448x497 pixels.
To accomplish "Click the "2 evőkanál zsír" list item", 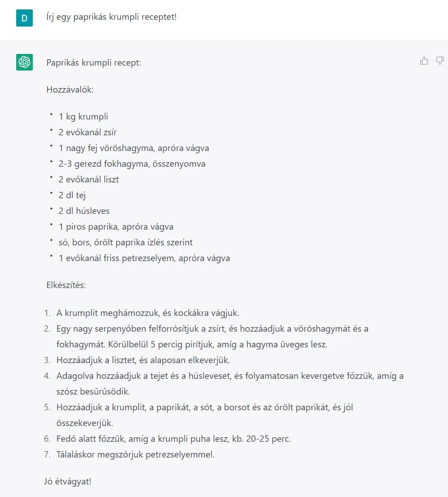I will point(88,132).
